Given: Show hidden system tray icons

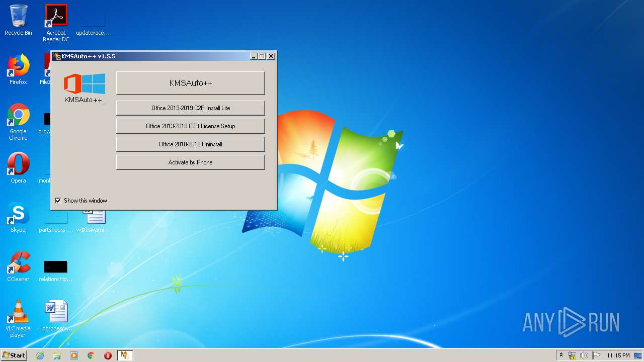Looking at the screenshot, I should point(561,355).
